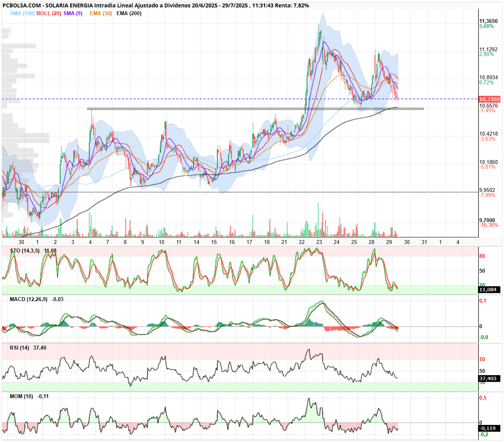Click the 80 level on stochastic scale
This screenshot has width=504, height=442.
(482, 256)
